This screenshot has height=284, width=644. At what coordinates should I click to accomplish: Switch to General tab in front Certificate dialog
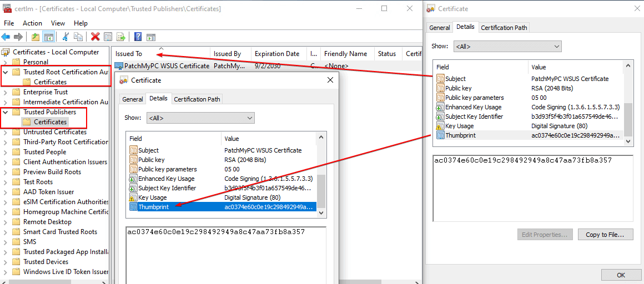click(x=133, y=99)
